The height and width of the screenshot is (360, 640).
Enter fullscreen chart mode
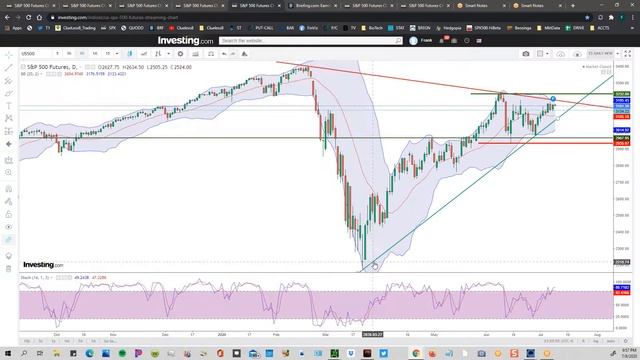coord(628,54)
